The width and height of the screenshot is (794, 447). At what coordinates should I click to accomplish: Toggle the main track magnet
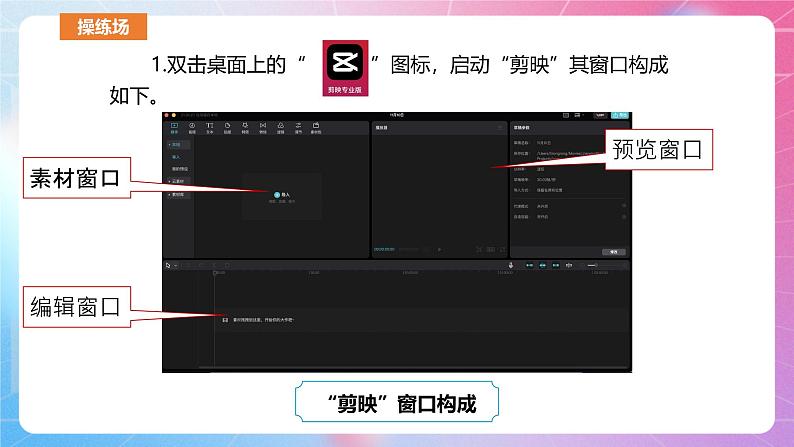tap(530, 265)
